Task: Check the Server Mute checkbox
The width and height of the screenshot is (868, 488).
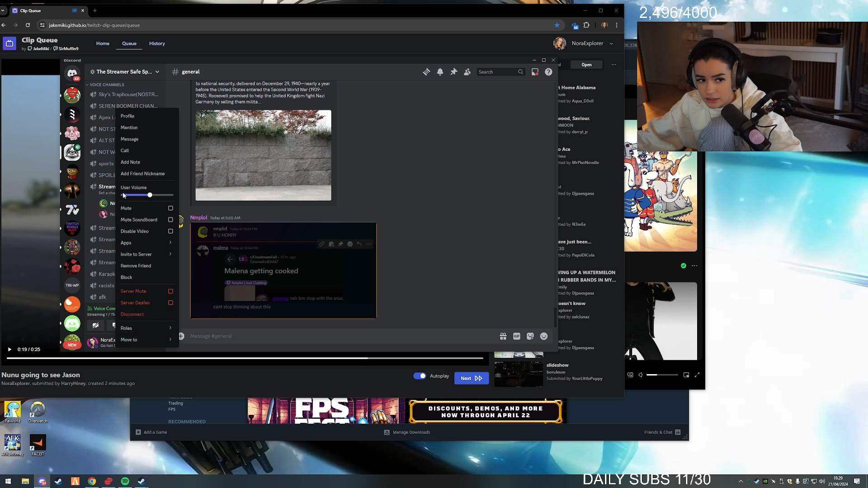Action: point(170,291)
